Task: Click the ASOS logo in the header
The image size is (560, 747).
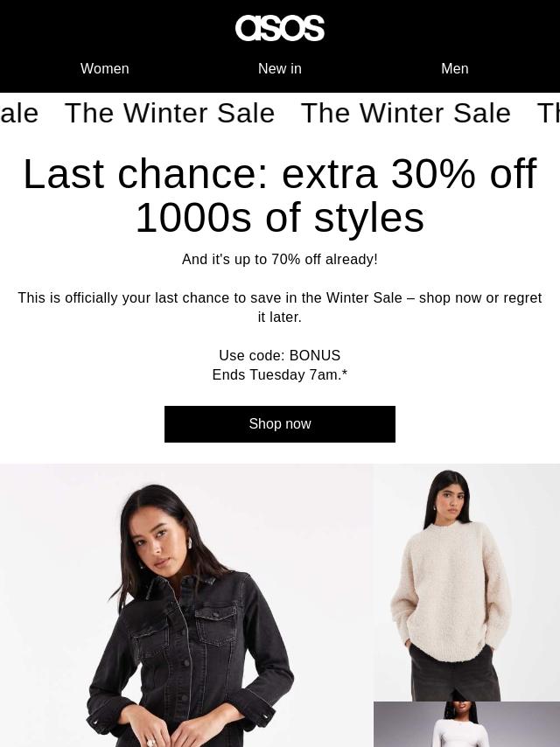Action: (x=280, y=28)
